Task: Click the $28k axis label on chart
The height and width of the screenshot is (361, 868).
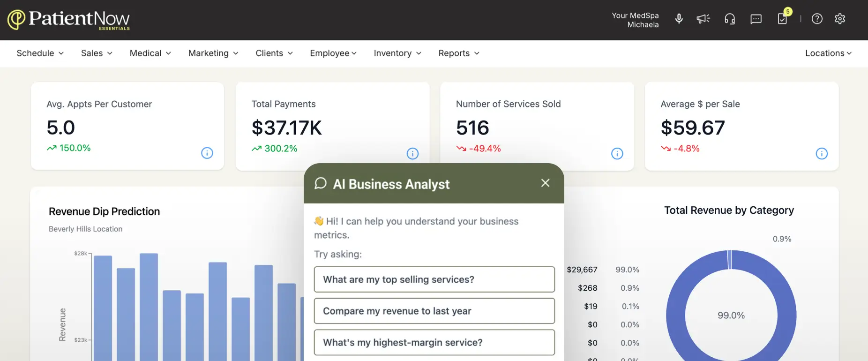Action: (x=81, y=254)
